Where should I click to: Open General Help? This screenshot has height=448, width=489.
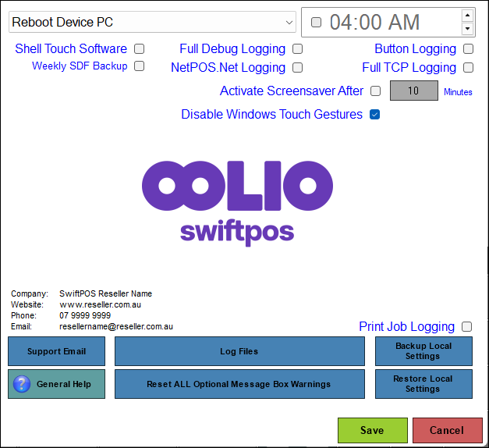coord(56,384)
